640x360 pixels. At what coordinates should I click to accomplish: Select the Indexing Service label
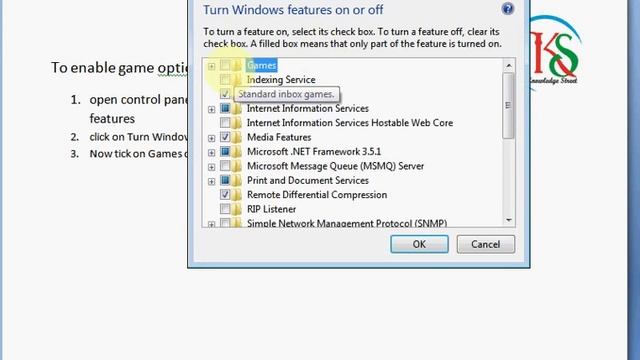click(x=281, y=80)
